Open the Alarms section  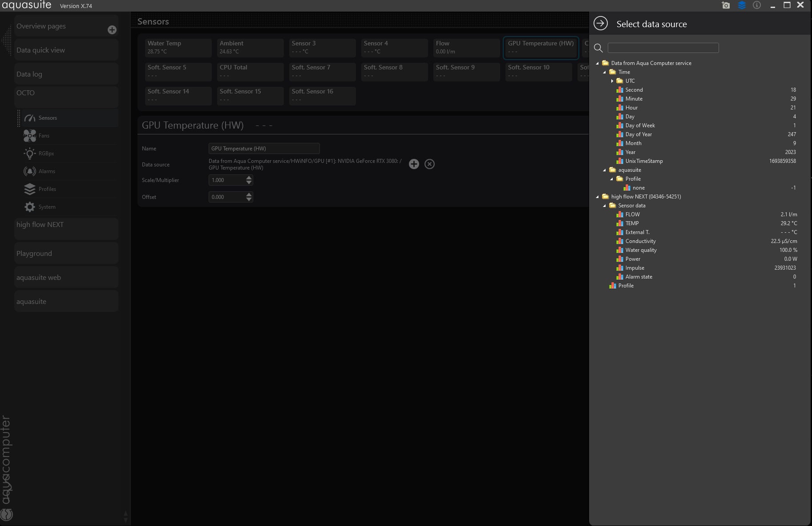tap(47, 171)
